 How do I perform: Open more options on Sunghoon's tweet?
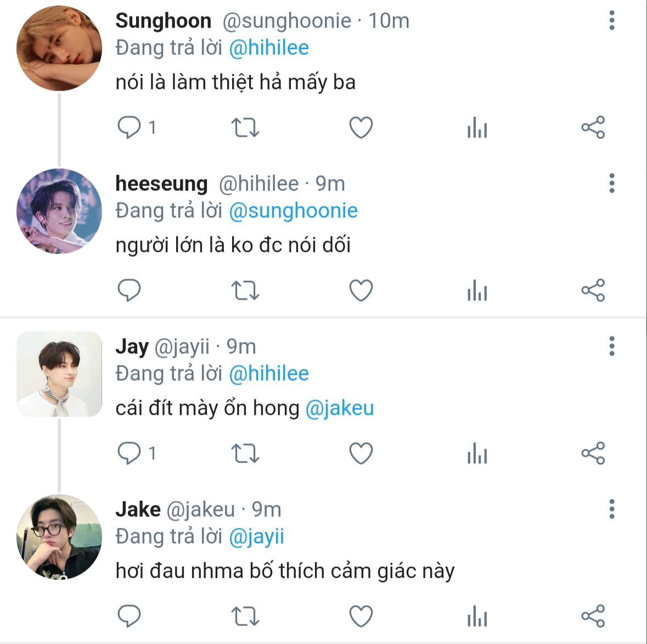point(612,21)
